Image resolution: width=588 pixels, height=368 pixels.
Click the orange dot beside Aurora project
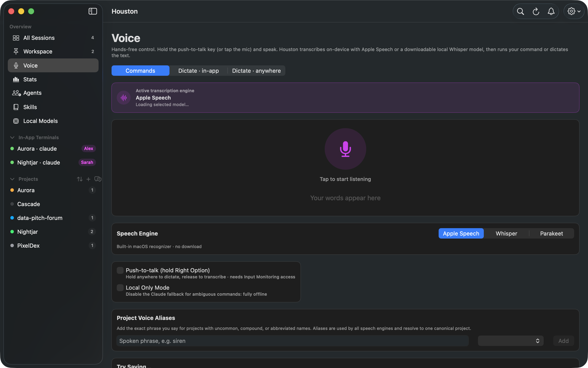(12, 190)
